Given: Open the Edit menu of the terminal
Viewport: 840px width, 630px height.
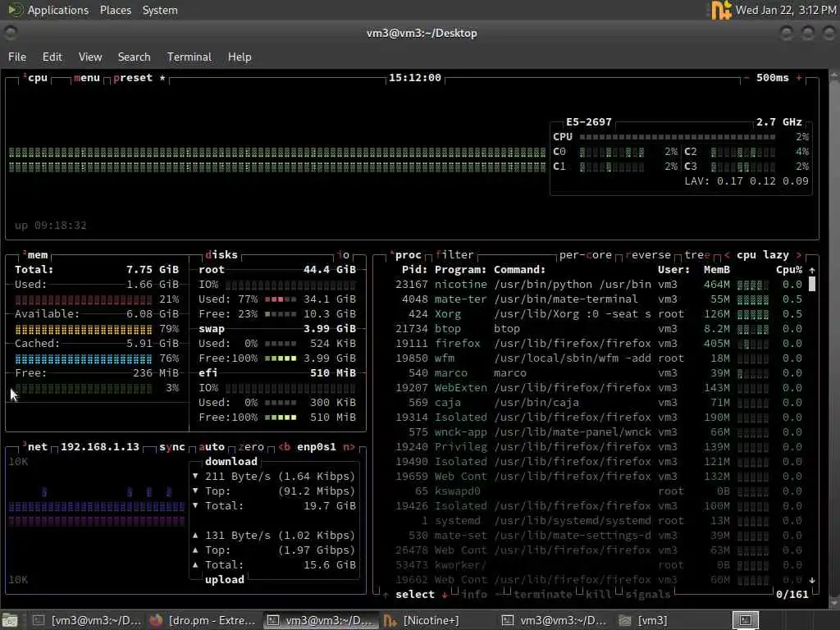Looking at the screenshot, I should coord(52,57).
